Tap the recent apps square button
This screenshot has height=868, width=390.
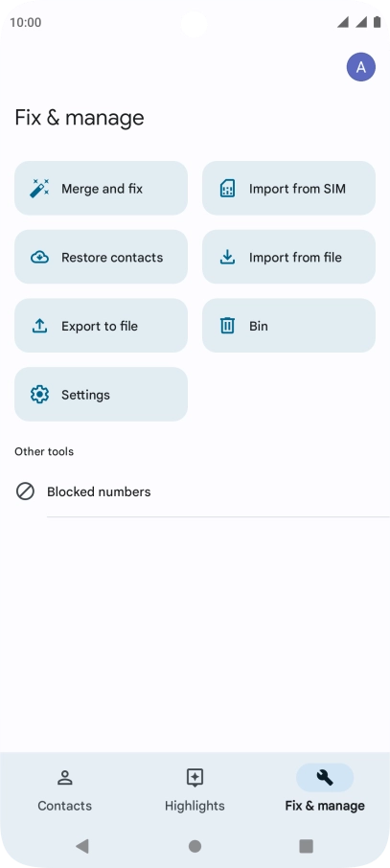[306, 845]
